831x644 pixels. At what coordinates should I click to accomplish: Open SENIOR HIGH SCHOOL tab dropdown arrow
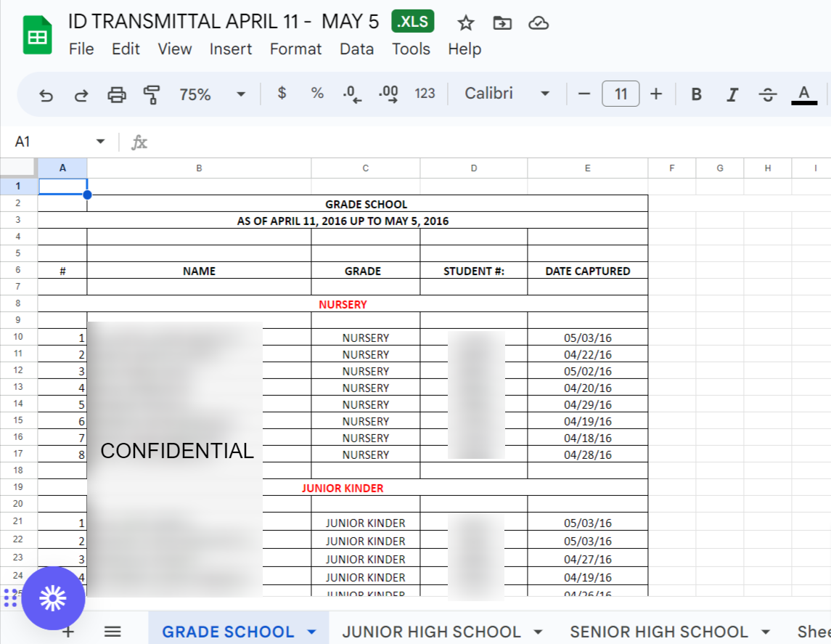(765, 632)
